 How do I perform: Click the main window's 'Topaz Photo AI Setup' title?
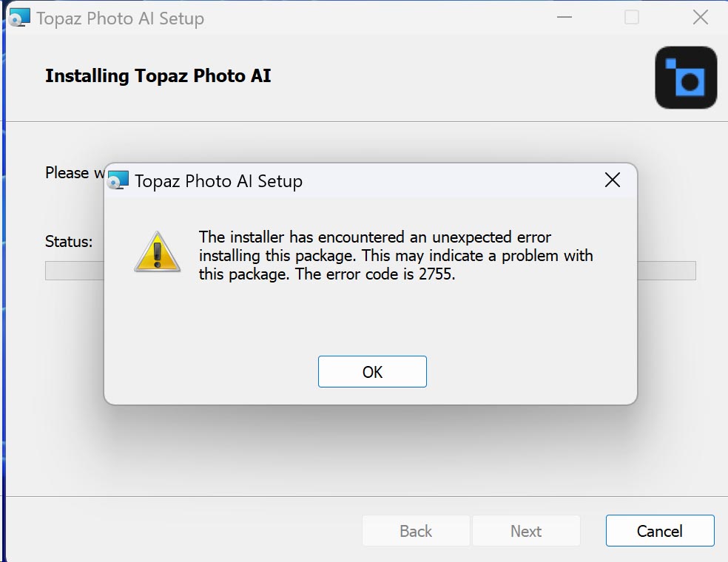click(120, 18)
